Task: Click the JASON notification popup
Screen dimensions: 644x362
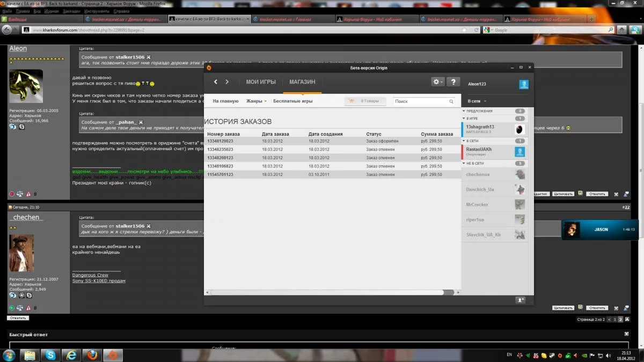Action: tap(600, 230)
